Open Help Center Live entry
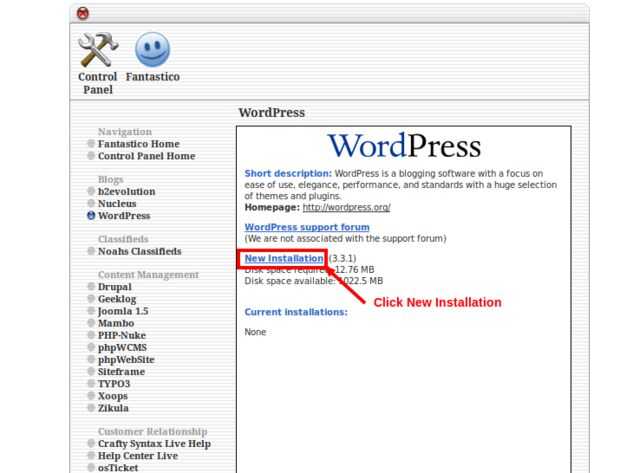This screenshot has height=473, width=620. pos(138,456)
